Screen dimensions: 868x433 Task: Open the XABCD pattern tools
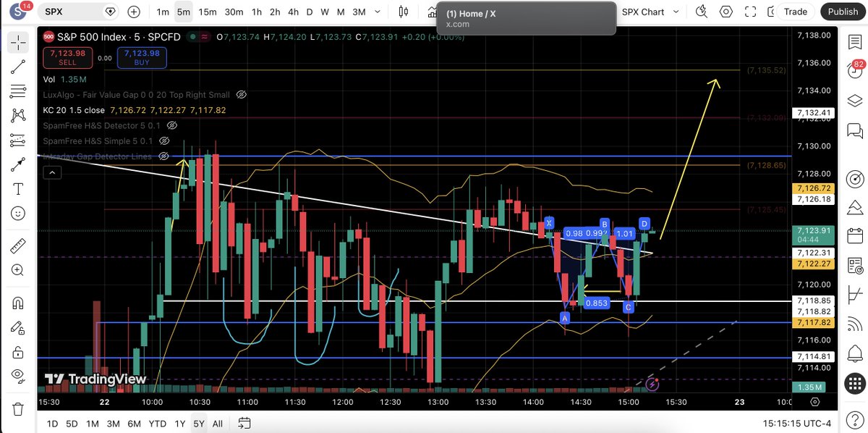point(18,116)
